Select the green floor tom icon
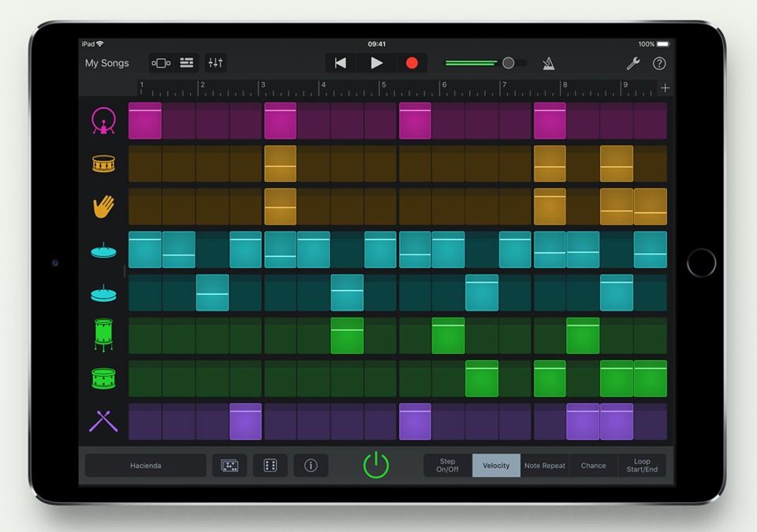 coord(103,335)
